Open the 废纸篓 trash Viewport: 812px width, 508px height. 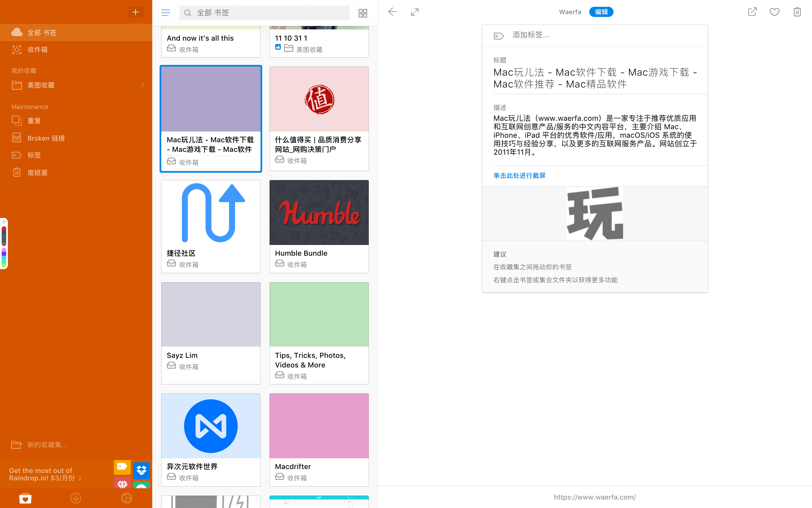coord(76,173)
